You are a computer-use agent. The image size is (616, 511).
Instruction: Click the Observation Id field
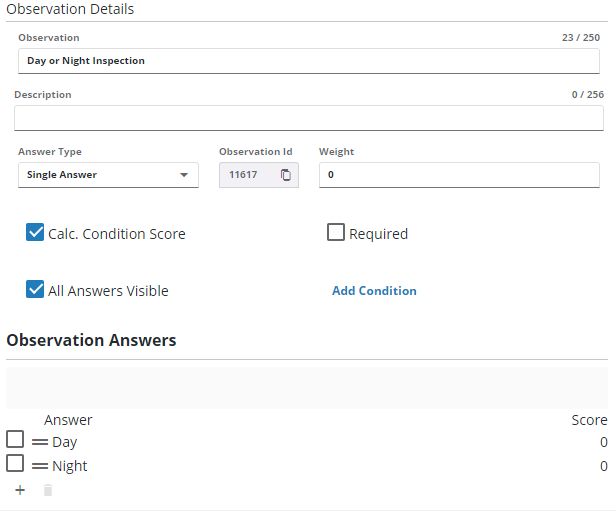(245, 175)
